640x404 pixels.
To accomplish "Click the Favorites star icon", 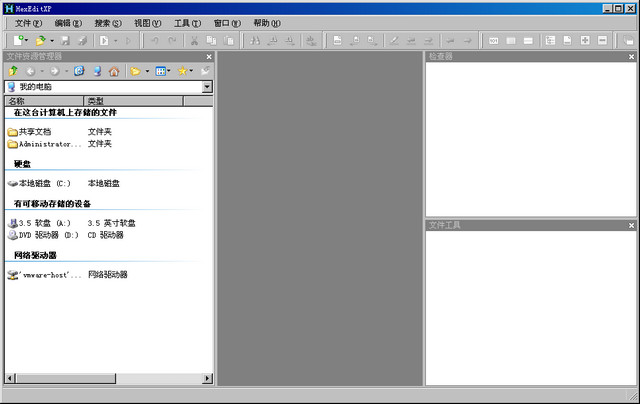I will 183,71.
